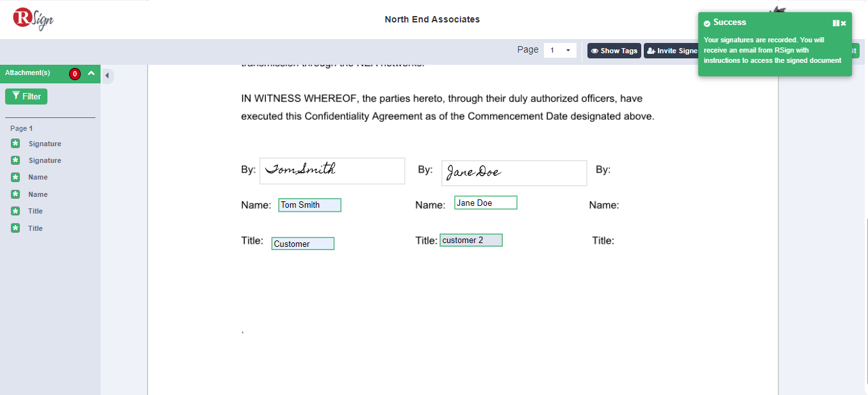The height and width of the screenshot is (395, 868).
Task: Select the first Title field icon
Action: pos(15,210)
